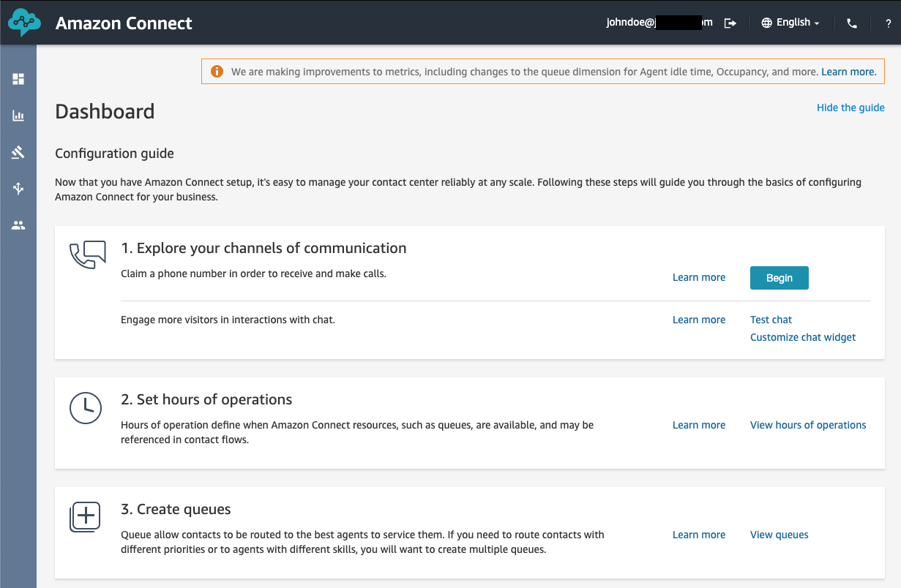Open the Customize chat widget link
This screenshot has height=588, width=901.
click(803, 337)
